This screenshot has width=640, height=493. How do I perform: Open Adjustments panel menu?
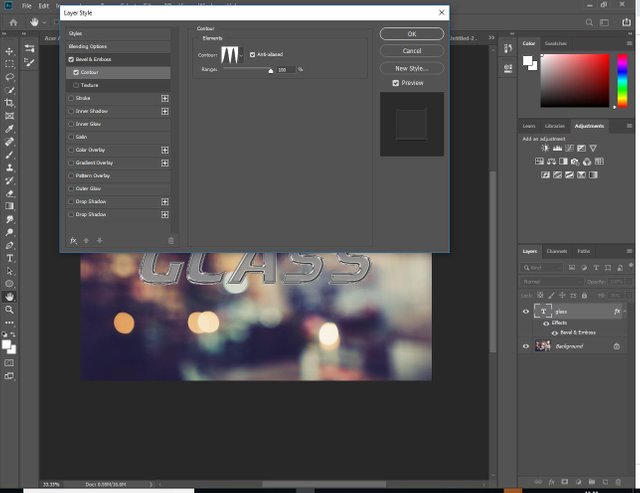coord(629,126)
